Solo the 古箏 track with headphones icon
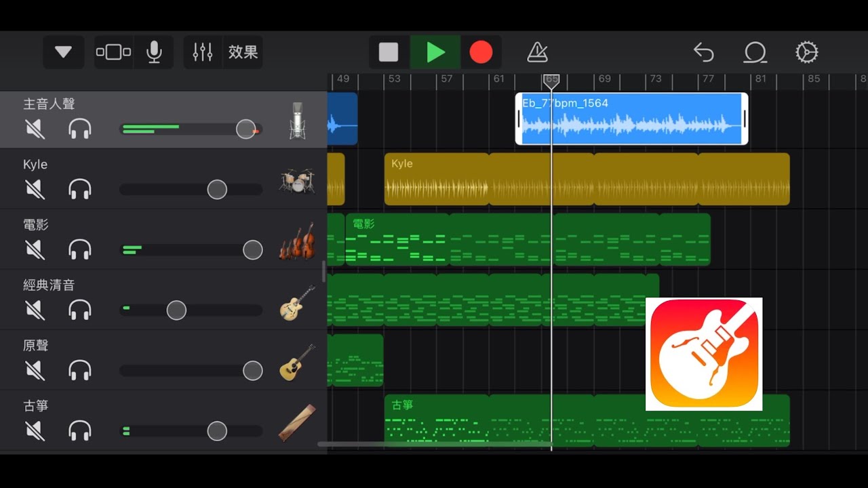The height and width of the screenshot is (488, 868). click(80, 431)
